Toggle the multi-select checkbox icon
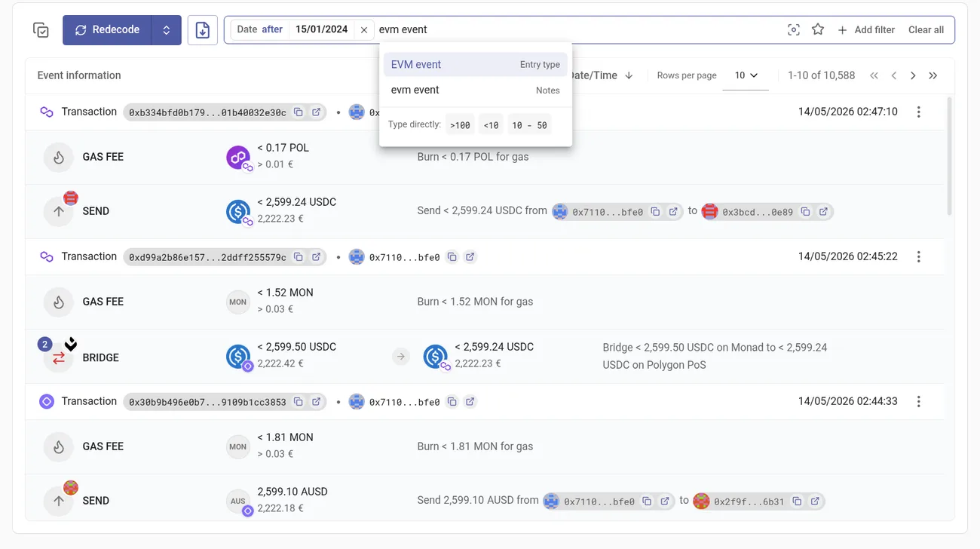 pos(41,30)
